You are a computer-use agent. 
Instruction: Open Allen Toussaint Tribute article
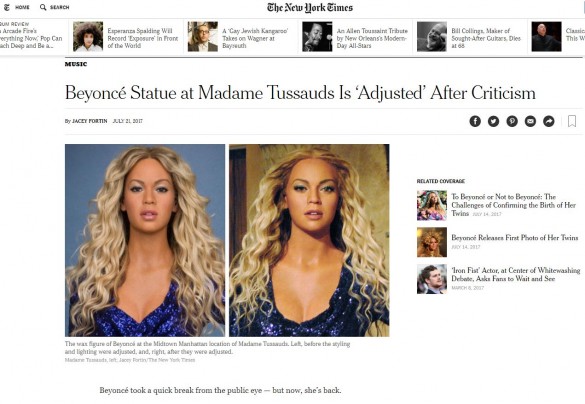(372, 38)
